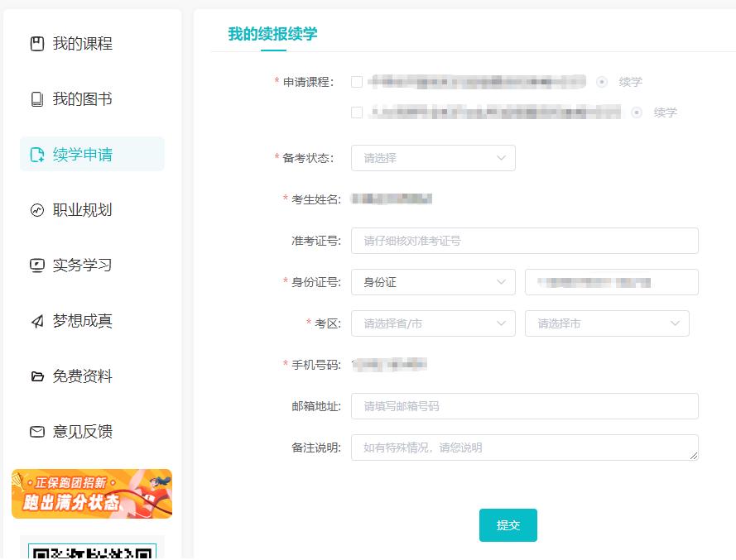This screenshot has height=560, width=736.
Task: Select the first course's 续学 radio button
Action: point(602,82)
